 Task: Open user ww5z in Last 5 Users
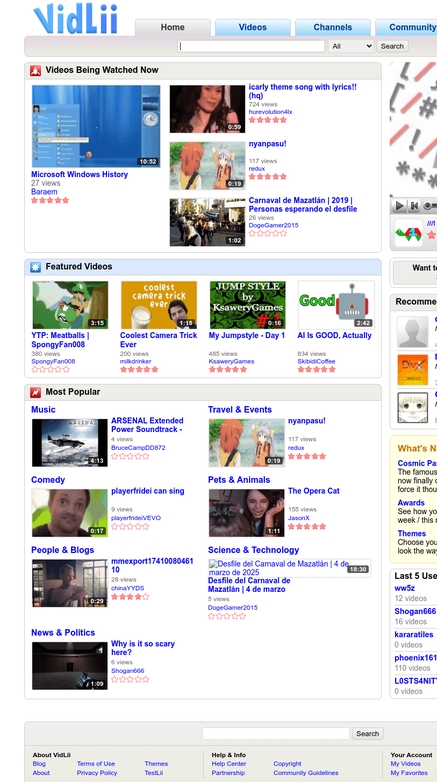405,588
